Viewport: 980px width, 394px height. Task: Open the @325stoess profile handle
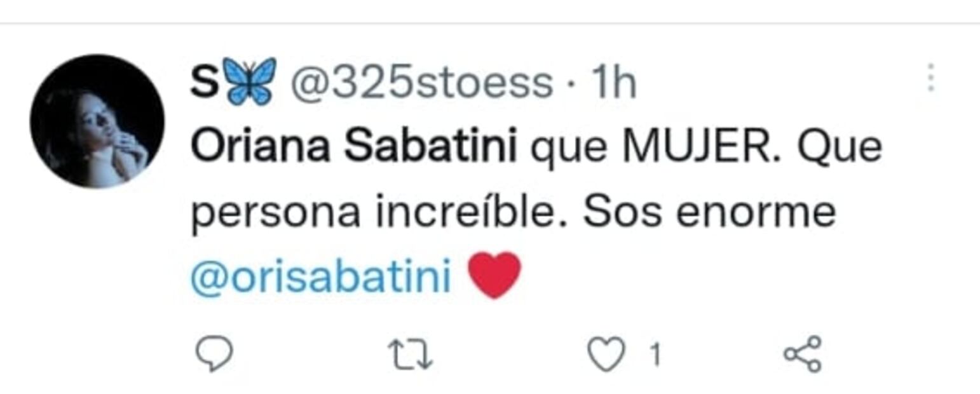coord(421,83)
